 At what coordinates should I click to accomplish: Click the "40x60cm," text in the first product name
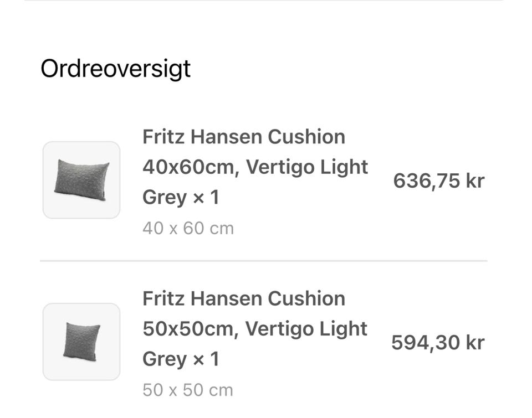tap(191, 167)
